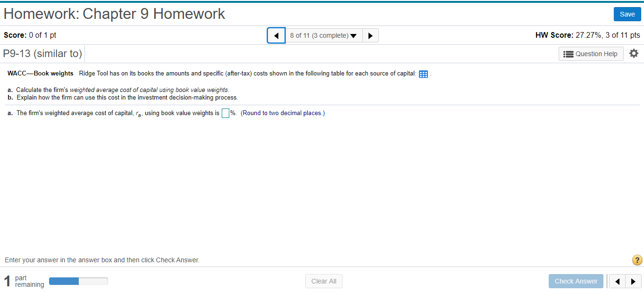This screenshot has height=292, width=644.
Task: Open the Question Help menu
Action: click(591, 54)
